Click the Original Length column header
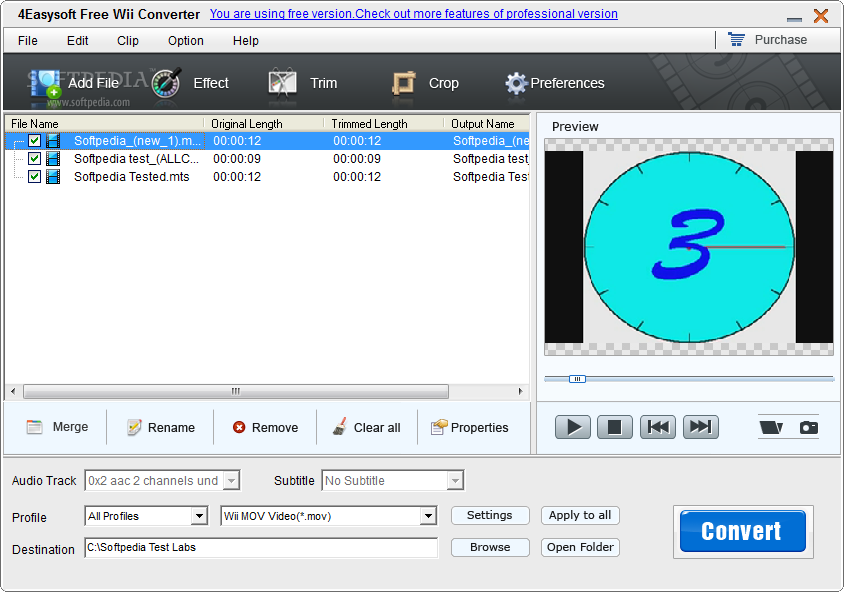 (x=264, y=124)
